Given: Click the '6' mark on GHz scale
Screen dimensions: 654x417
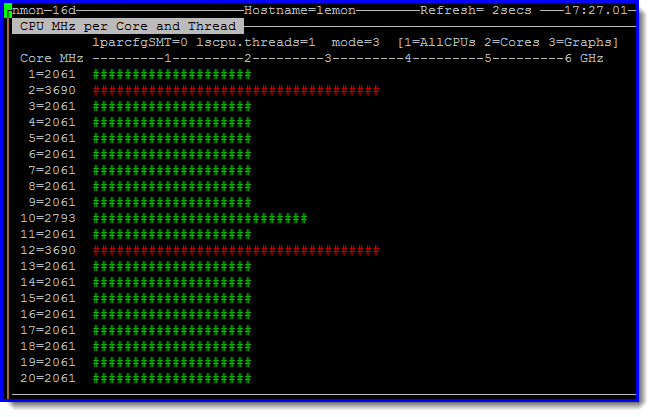Looking at the screenshot, I should point(568,58).
